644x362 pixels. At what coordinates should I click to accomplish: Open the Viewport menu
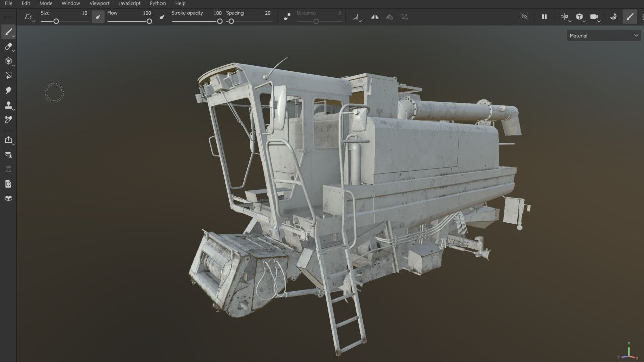99,3
